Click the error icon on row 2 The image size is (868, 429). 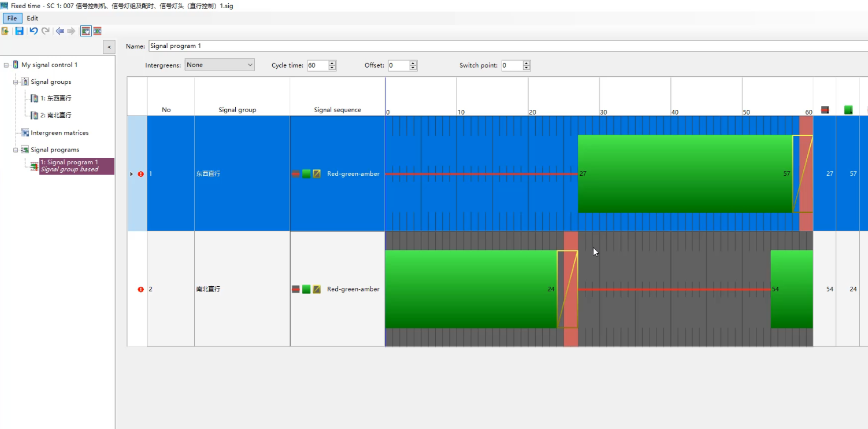(140, 289)
